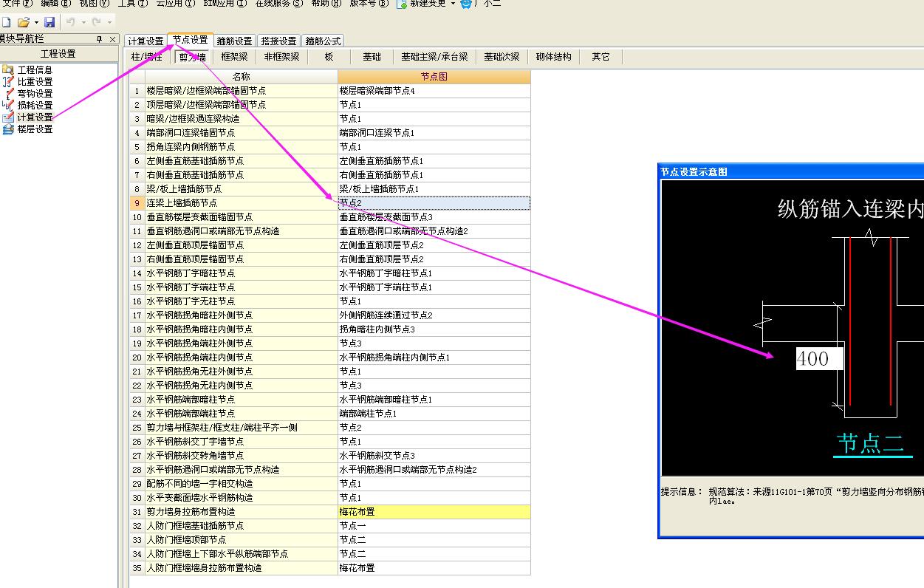Click the 楼层设置 icon in navigation
This screenshot has width=924, height=588.
point(8,129)
